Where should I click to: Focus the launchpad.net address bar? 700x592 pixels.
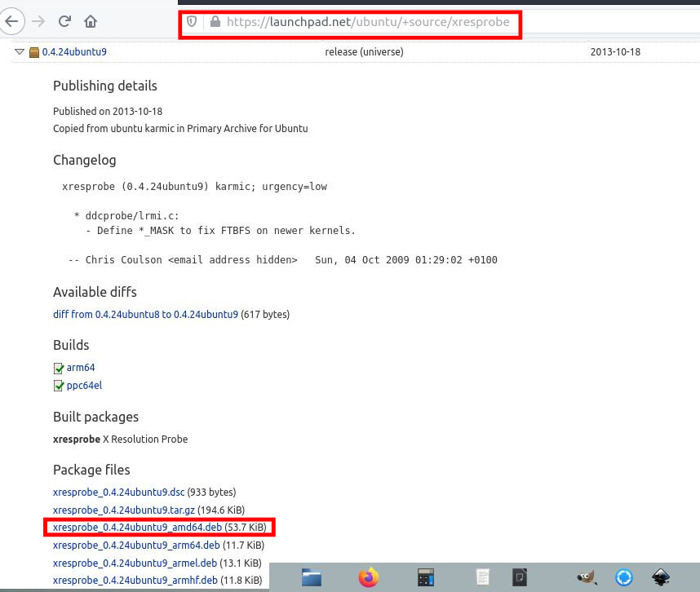tap(368, 22)
